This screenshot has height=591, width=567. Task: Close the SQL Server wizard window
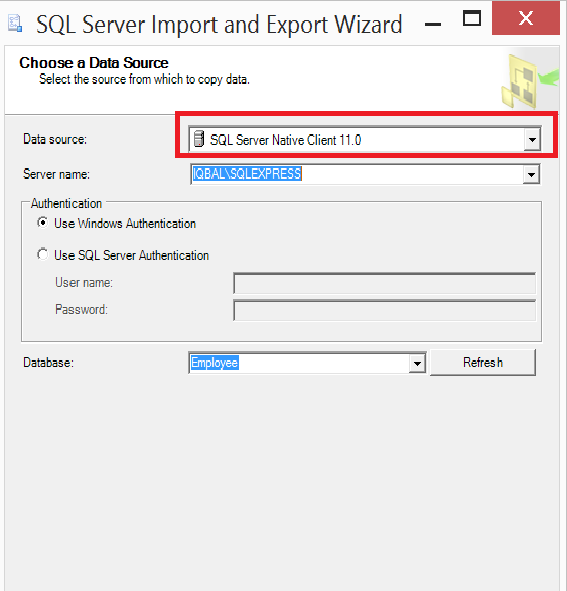[x=526, y=18]
